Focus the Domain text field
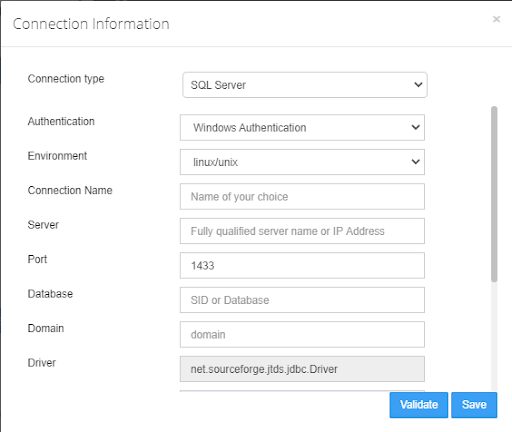Image resolution: width=512 pixels, height=432 pixels. (302, 334)
